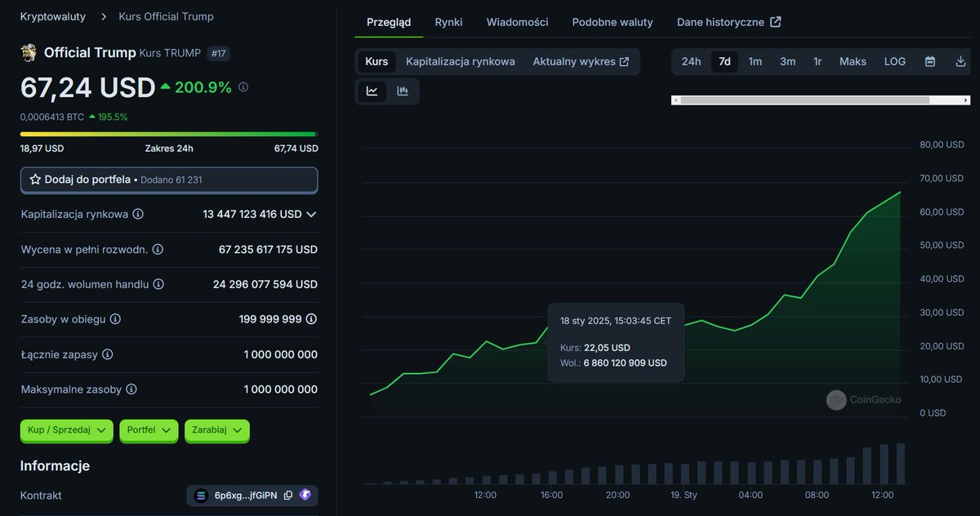Viewport: 980px width, 516px height.
Task: Open the Zarabiaj dropdown
Action: point(217,430)
